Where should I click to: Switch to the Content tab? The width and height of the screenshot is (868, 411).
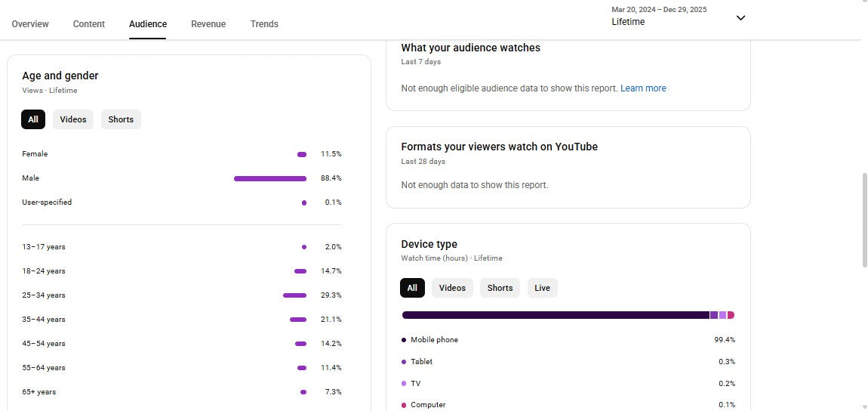pyautogui.click(x=89, y=24)
